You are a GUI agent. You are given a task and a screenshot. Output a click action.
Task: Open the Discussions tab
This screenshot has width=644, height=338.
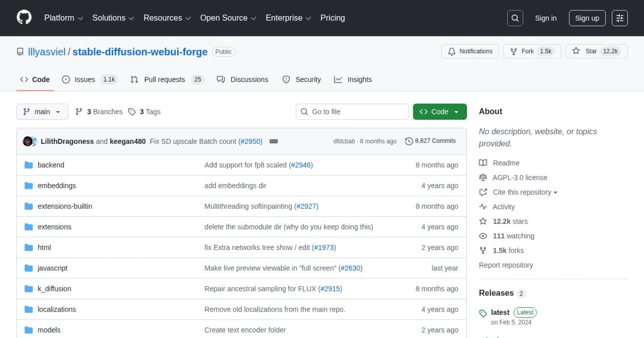pos(243,79)
